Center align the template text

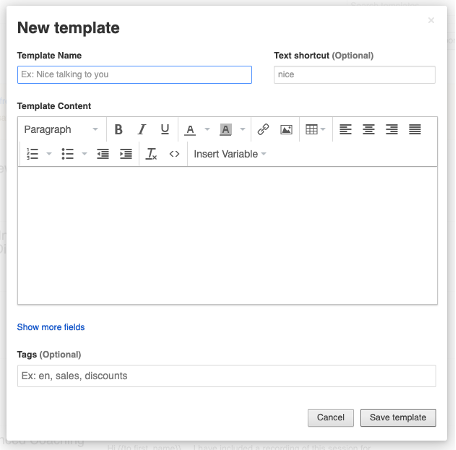click(x=369, y=129)
